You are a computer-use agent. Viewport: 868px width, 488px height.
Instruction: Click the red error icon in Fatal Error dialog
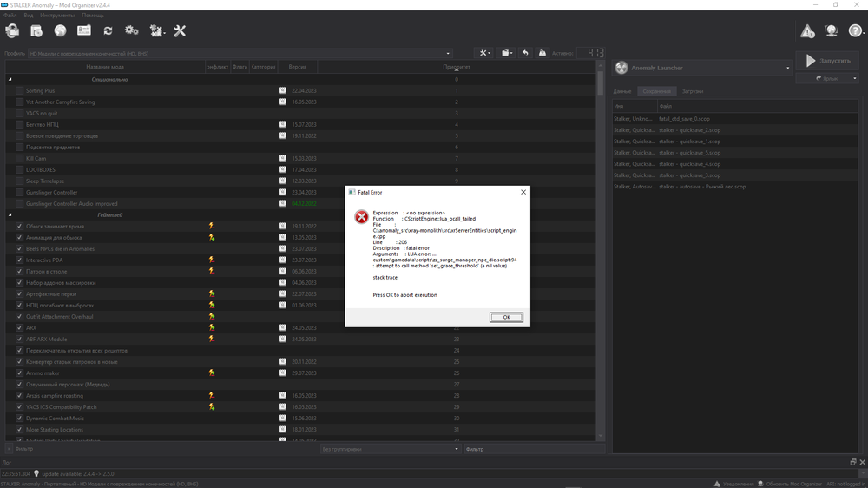coord(361,217)
